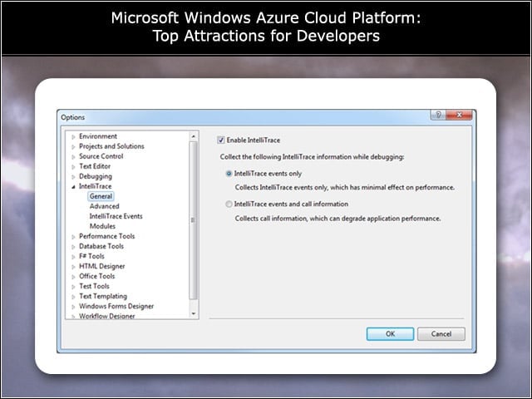Click the tree scrollbar up arrow

194,136
